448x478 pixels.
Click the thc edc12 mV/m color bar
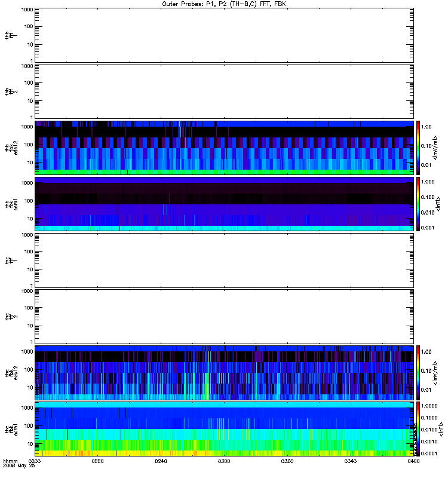418,373
